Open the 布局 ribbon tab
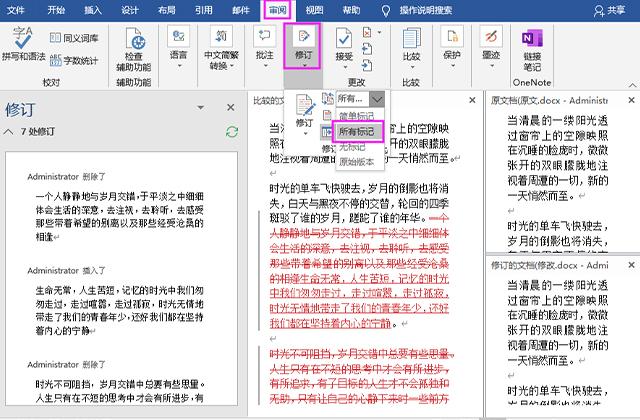This screenshot has width=640, height=420. (x=167, y=10)
